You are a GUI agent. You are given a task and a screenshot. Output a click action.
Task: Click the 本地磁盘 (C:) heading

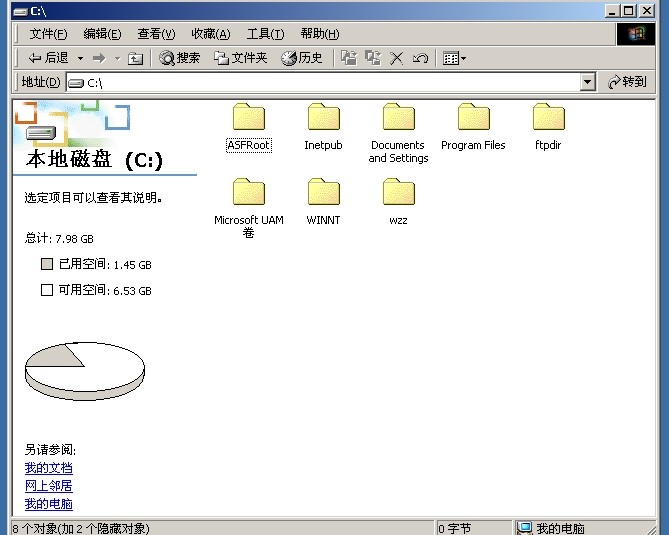94,160
